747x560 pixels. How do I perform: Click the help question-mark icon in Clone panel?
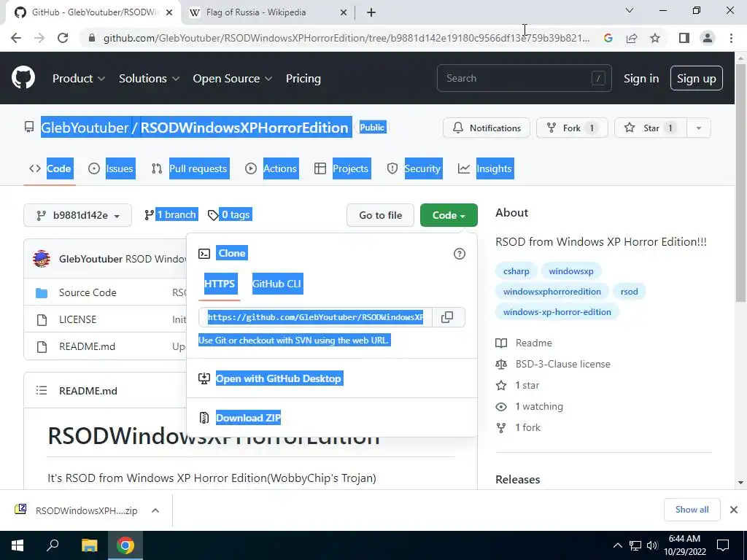pos(460,254)
